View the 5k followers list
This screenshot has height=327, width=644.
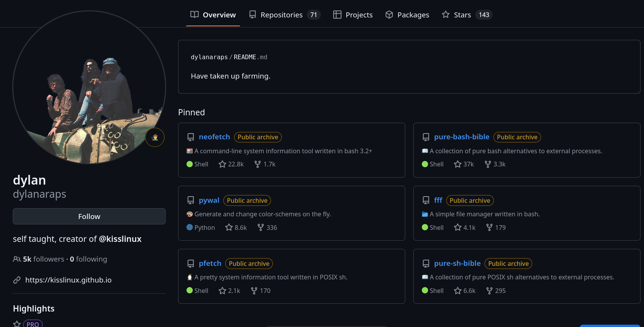coord(44,259)
